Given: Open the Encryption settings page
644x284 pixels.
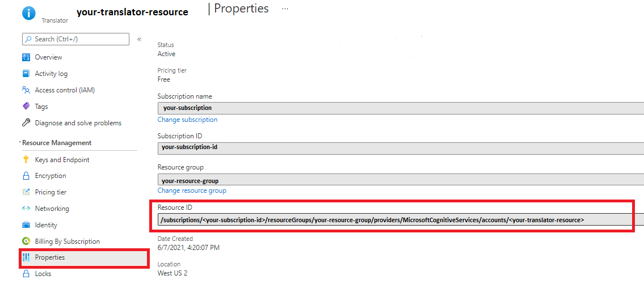Looking at the screenshot, I should point(50,176).
